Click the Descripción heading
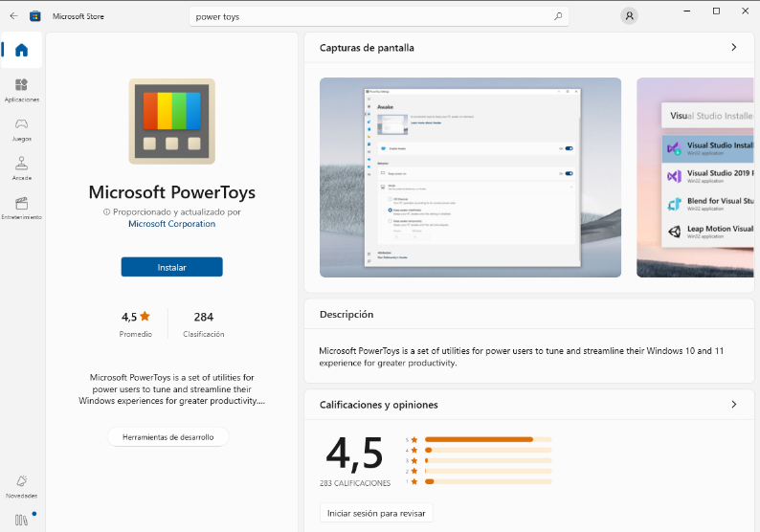760x532 pixels. (346, 315)
